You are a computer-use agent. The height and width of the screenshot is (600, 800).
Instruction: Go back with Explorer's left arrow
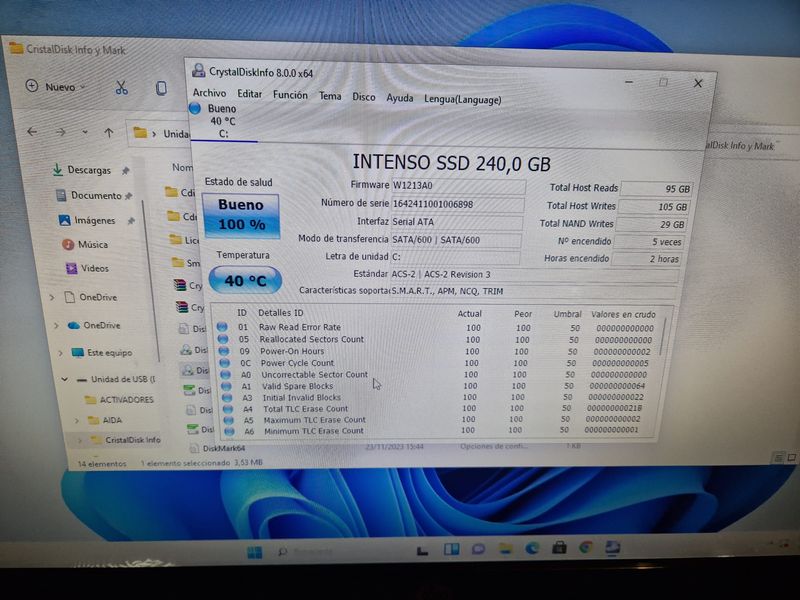(32, 132)
